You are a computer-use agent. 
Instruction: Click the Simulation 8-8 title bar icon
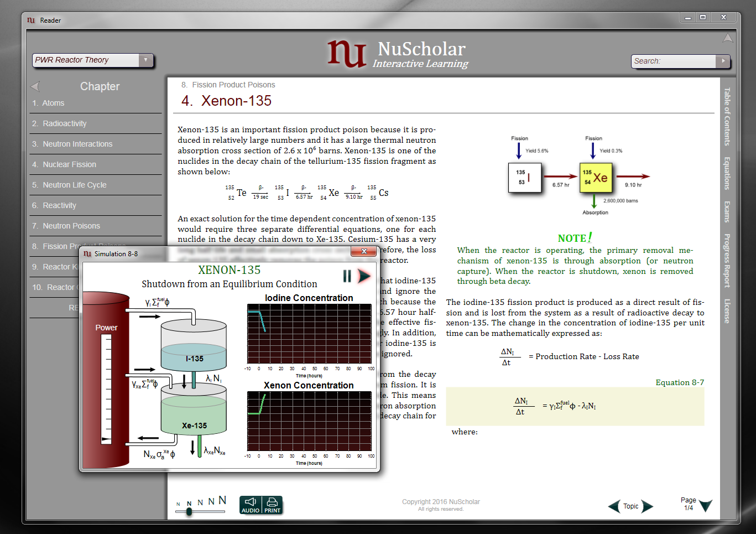pyautogui.click(x=87, y=253)
